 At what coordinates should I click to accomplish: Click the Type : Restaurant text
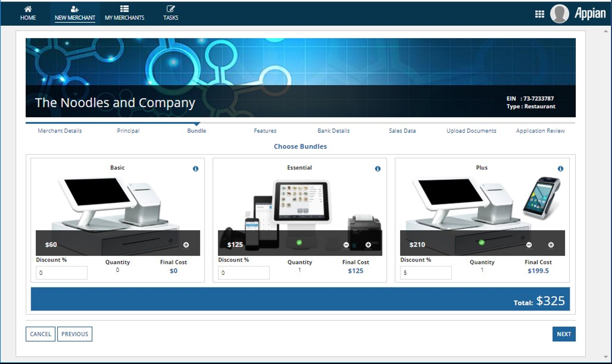pos(531,107)
